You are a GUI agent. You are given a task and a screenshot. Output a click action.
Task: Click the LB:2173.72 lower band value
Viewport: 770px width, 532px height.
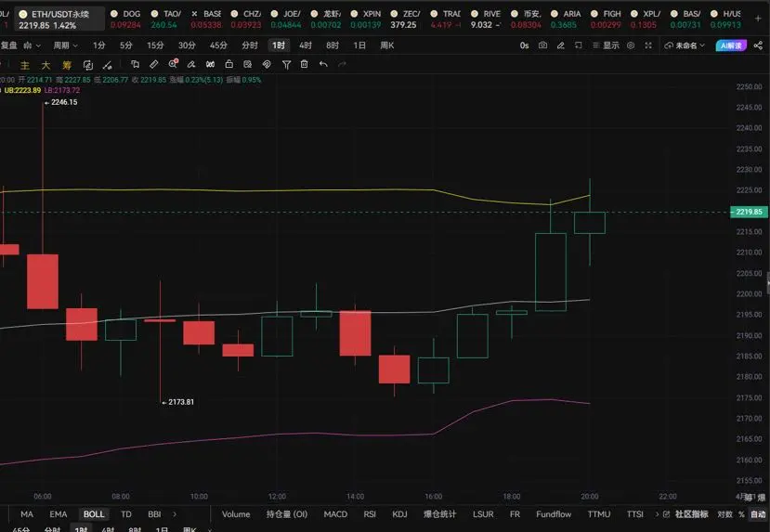pos(62,90)
